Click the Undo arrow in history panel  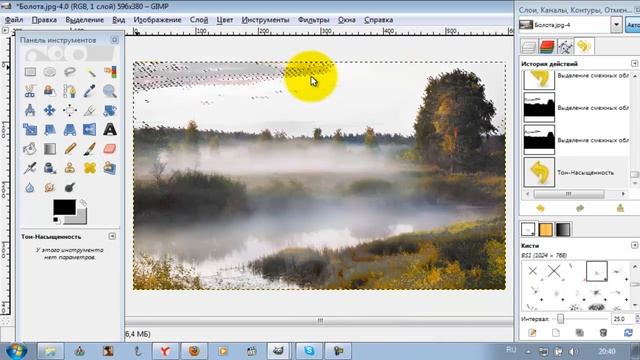(540, 208)
